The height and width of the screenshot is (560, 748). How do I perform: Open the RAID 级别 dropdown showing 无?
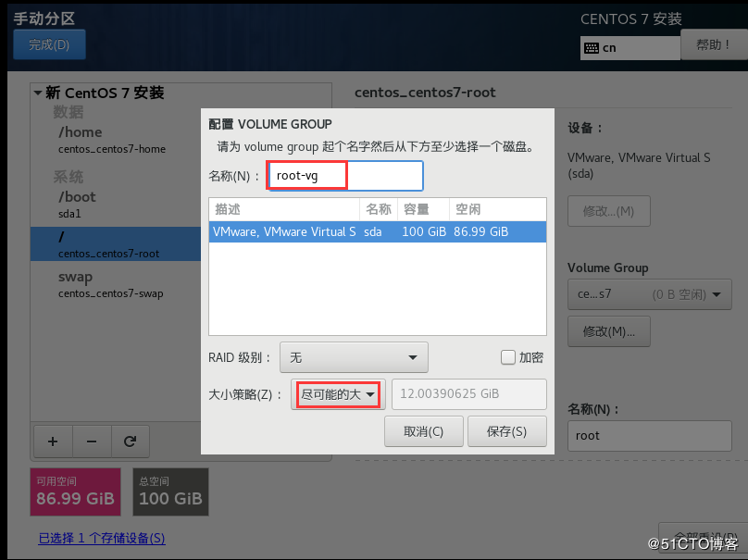(x=354, y=357)
